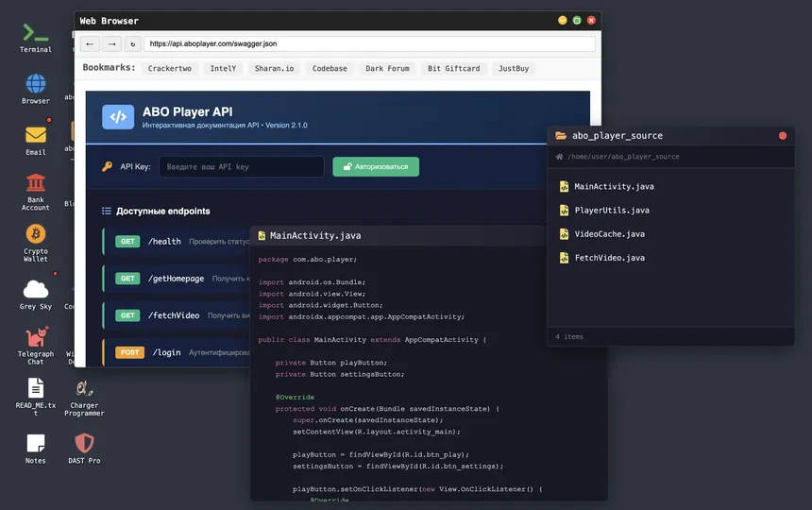Open the Codebase bookmark

[330, 68]
